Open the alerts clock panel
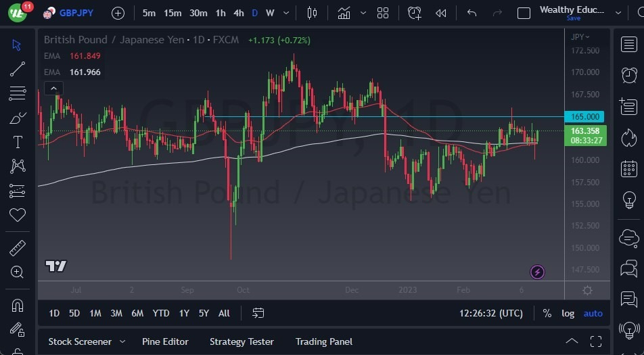Screen dimensions: 644x355 [x=629, y=76]
